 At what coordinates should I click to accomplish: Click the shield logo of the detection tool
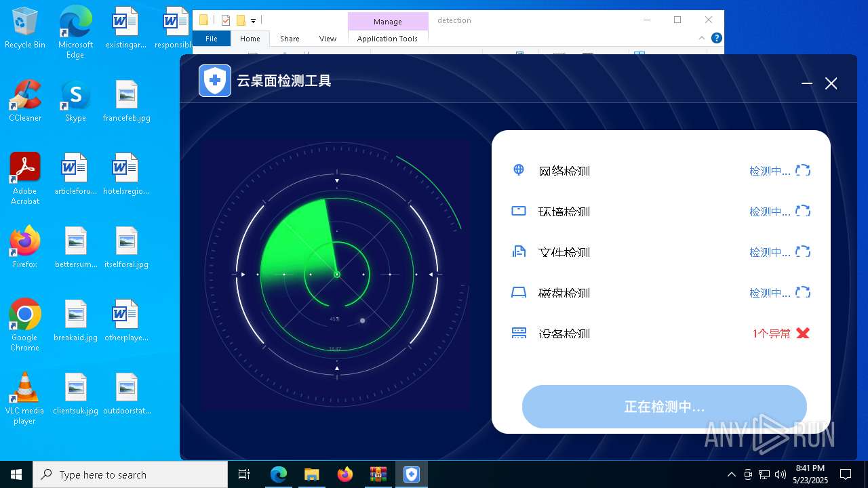215,81
